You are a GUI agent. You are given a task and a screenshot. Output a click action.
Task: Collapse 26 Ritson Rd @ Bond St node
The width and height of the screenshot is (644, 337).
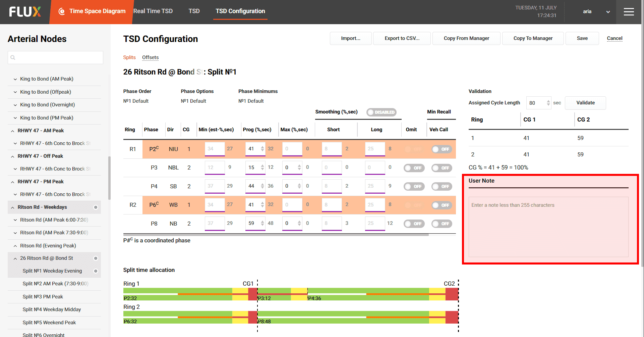pos(15,258)
